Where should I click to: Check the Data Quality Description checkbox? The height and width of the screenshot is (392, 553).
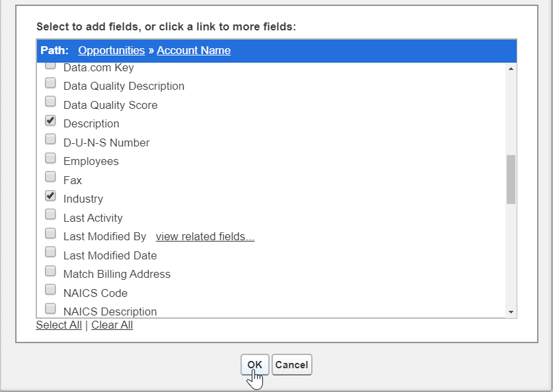[x=50, y=83]
